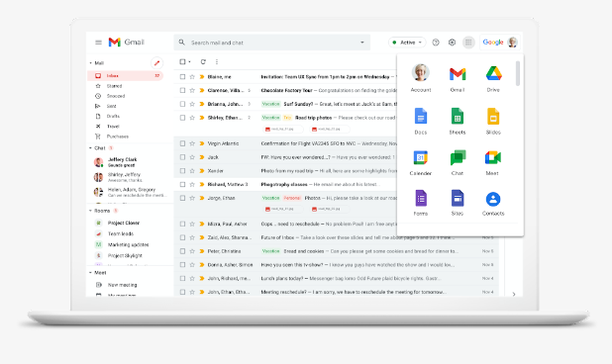Open Sites in the apps panel
The width and height of the screenshot is (612, 364).
click(458, 203)
